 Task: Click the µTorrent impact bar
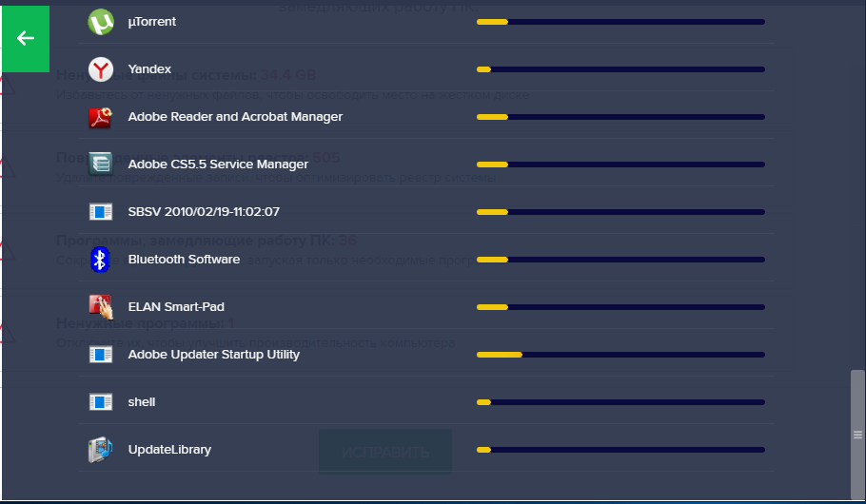tap(620, 22)
